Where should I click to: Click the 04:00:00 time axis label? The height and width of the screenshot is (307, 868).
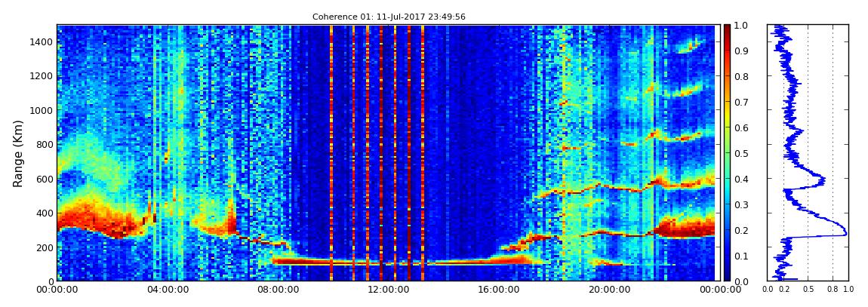pyautogui.click(x=167, y=290)
